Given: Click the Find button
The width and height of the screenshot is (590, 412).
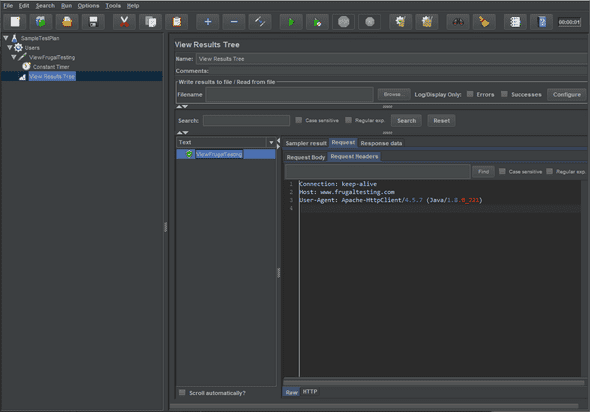Looking at the screenshot, I should point(483,171).
